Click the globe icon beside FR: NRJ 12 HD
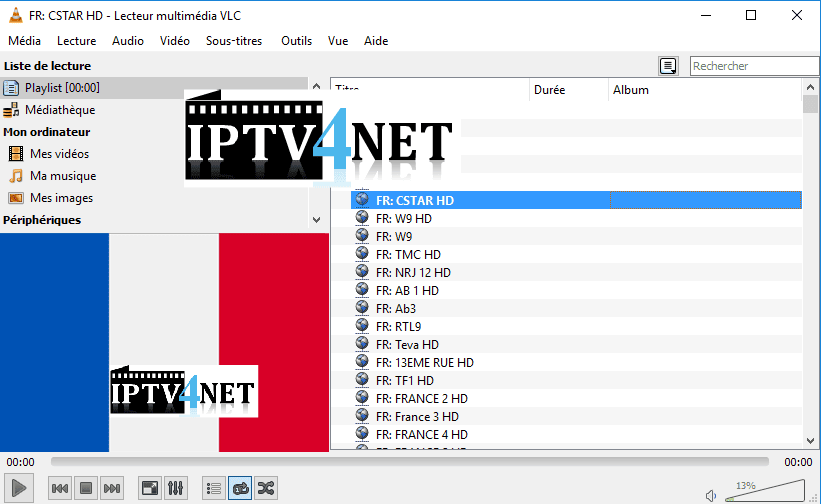Image resolution: width=821 pixels, height=504 pixels. coord(362,271)
